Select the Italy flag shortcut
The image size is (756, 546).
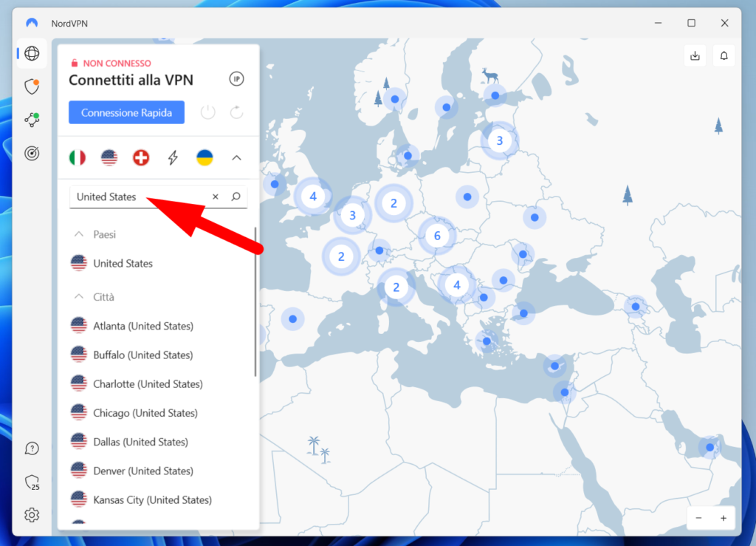tap(77, 157)
